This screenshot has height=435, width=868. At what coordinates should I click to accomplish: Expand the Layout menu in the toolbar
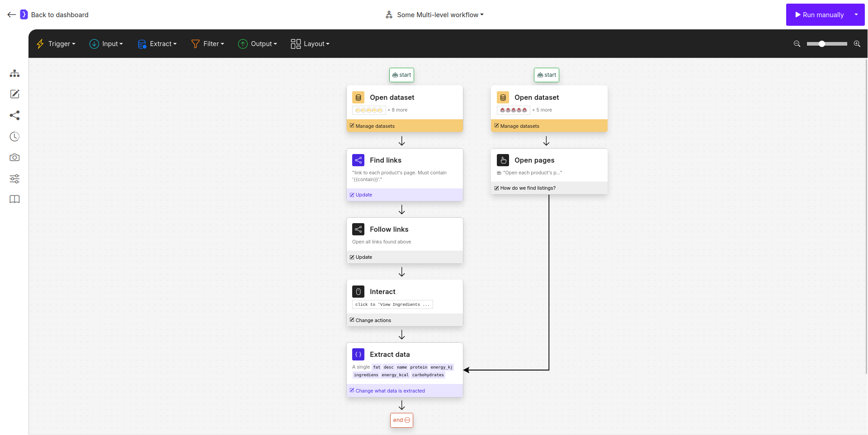pyautogui.click(x=310, y=44)
